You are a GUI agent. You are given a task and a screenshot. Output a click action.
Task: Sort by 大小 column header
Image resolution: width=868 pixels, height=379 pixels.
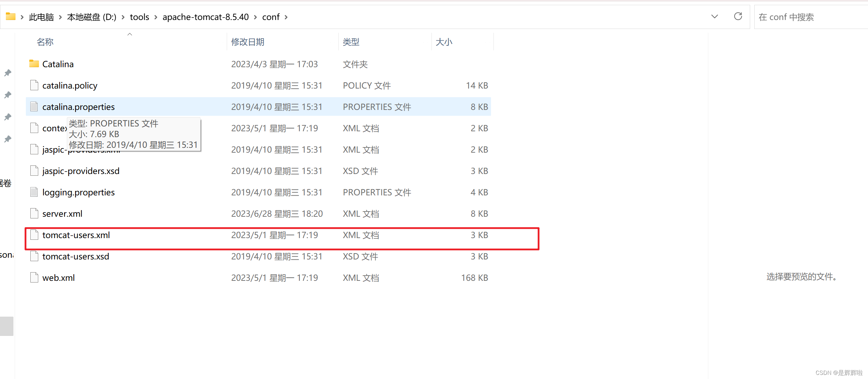coord(443,42)
